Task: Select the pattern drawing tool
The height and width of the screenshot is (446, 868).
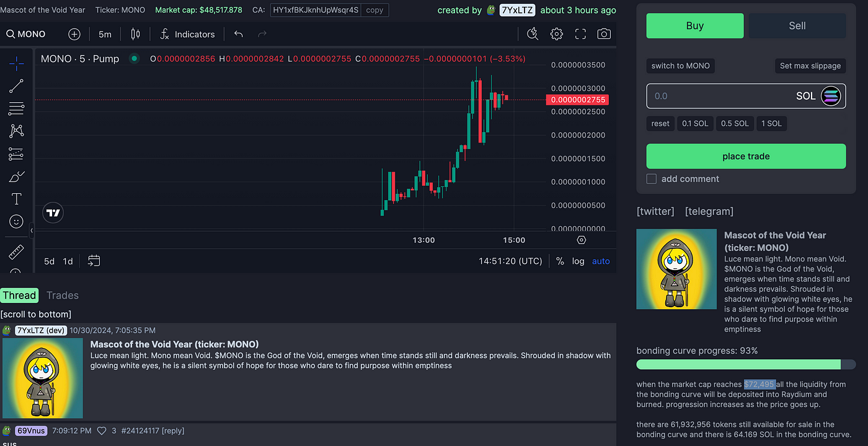Action: 17,131
